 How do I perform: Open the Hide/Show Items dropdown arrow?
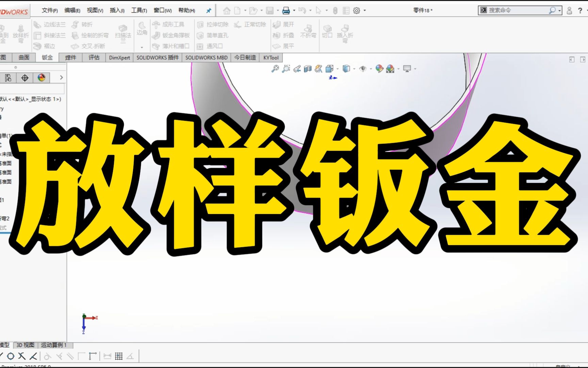click(371, 69)
